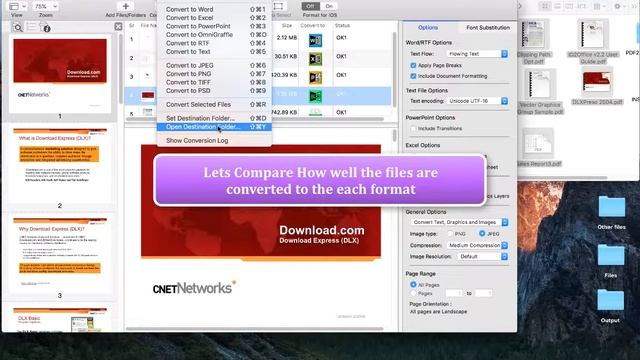Select Convert to OmniGraffle from menu

[x=214, y=35]
